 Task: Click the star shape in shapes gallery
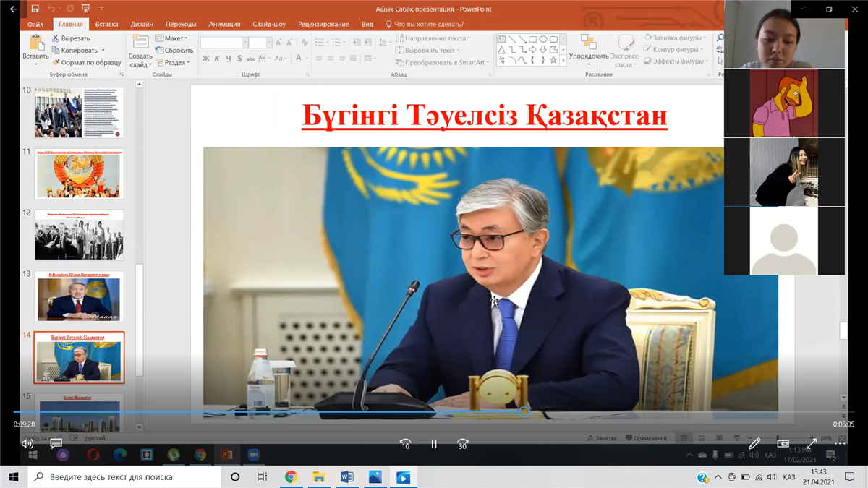click(553, 60)
